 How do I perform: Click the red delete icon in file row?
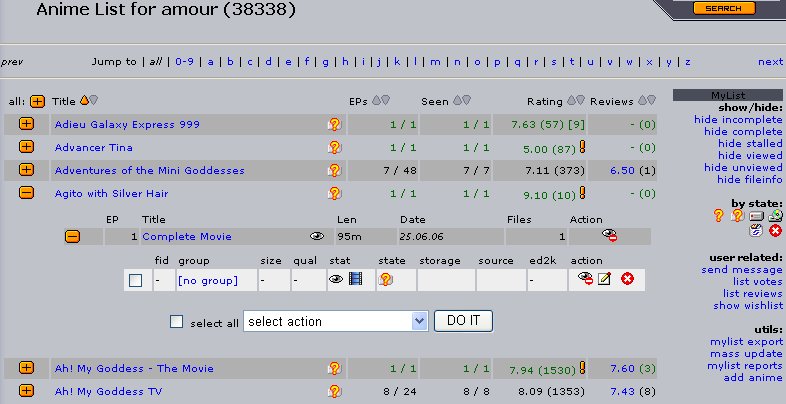(x=627, y=280)
